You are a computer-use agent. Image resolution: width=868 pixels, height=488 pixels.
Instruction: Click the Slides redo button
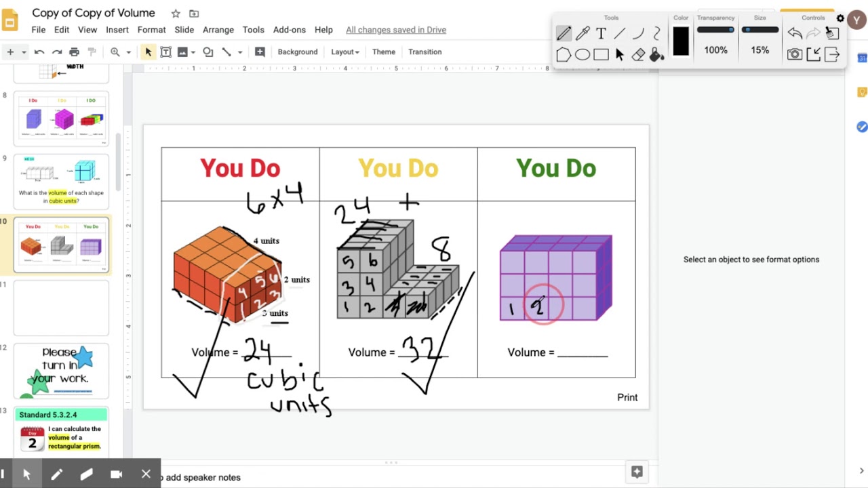pyautogui.click(x=57, y=52)
